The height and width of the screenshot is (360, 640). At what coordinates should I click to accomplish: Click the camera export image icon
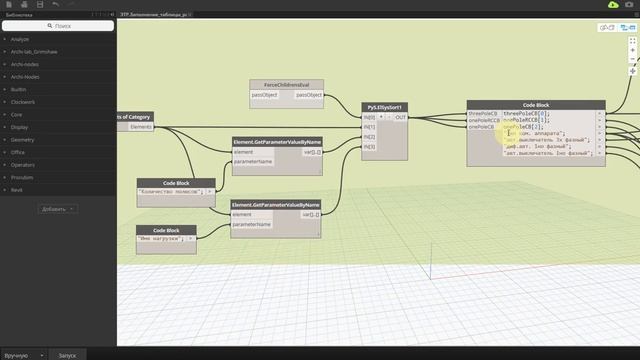point(629,4)
